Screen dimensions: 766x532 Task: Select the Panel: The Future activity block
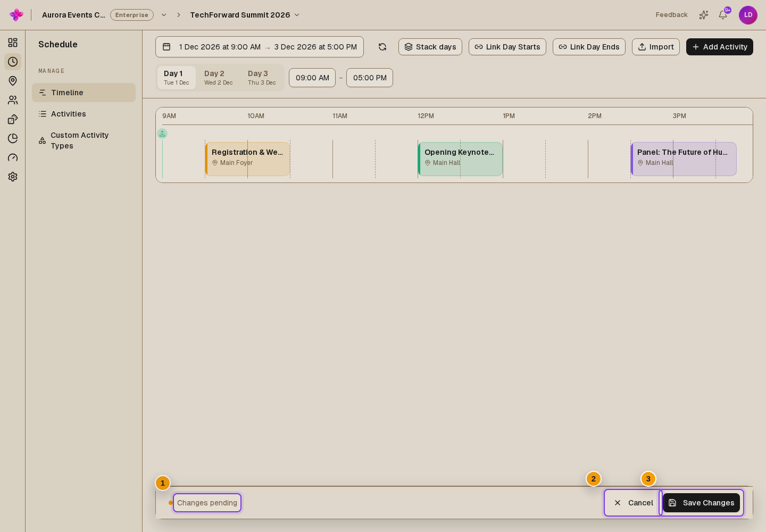[x=684, y=159]
